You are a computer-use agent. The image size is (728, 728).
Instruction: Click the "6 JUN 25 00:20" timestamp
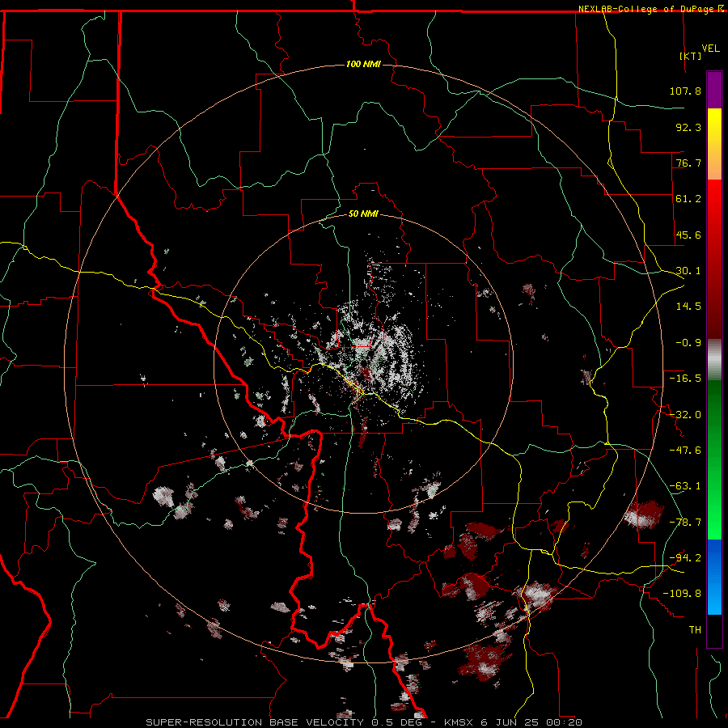point(531,722)
